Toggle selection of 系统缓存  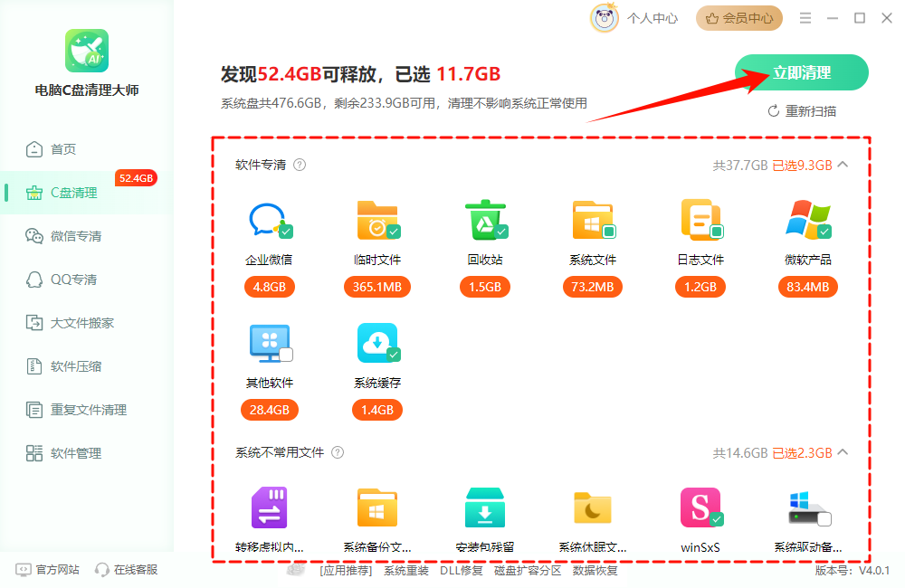click(395, 356)
